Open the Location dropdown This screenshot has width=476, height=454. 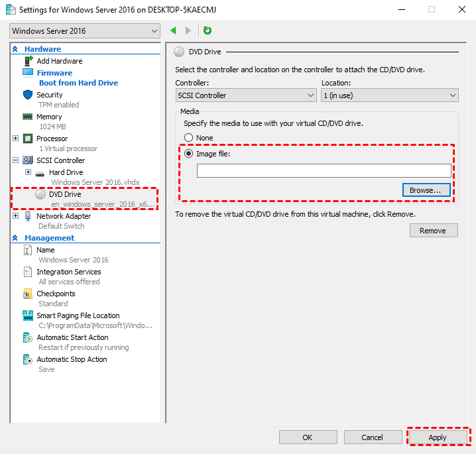click(389, 95)
